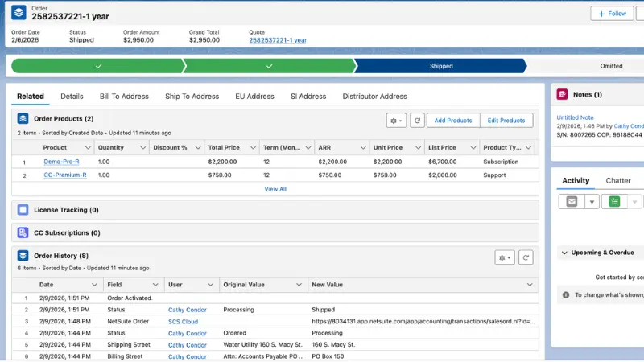The height and width of the screenshot is (362, 644).
Task: Open New Value column chevron
Action: point(530,285)
